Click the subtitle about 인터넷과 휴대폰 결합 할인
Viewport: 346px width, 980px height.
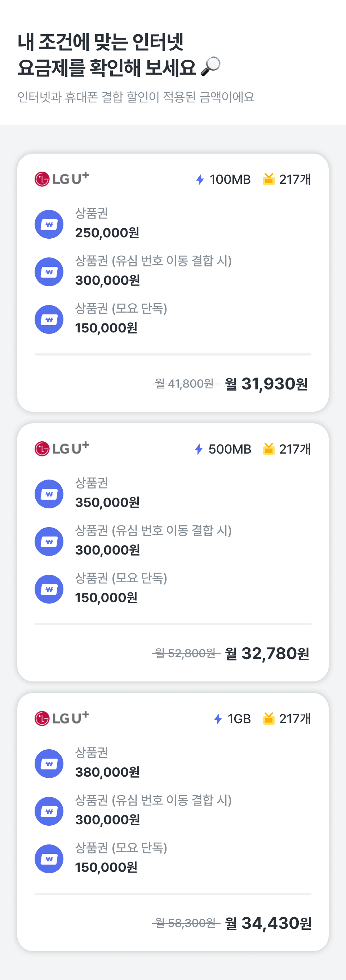point(136,97)
